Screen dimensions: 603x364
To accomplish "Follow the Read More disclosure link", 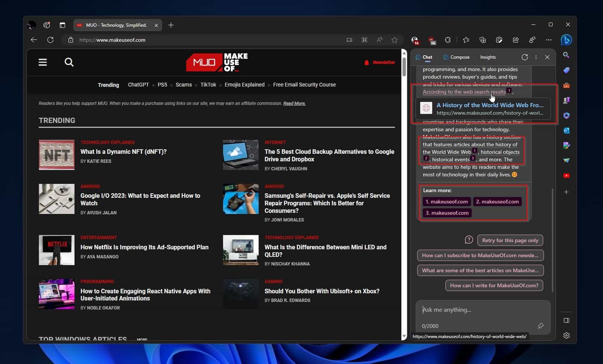I will coord(294,103).
